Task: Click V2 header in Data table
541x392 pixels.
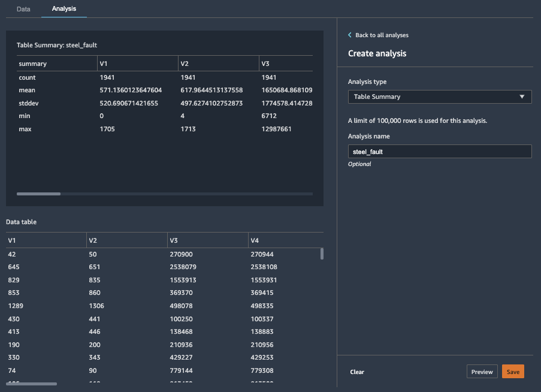Action: [x=93, y=240]
